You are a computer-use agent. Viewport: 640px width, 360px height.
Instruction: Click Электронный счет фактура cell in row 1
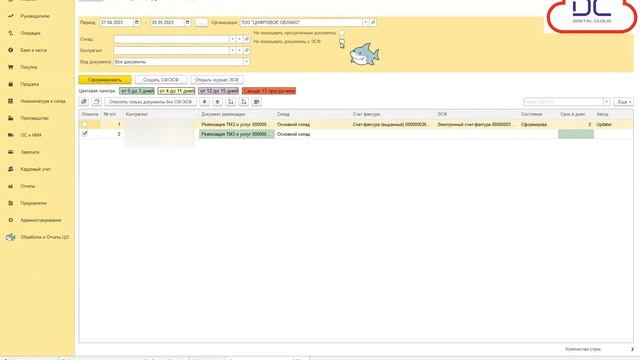click(477, 124)
